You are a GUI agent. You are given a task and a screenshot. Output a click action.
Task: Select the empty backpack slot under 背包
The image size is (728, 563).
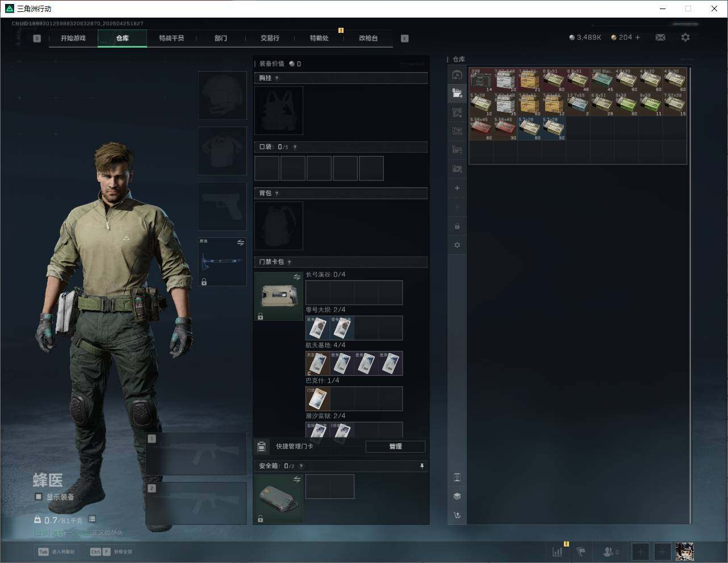coord(279,226)
